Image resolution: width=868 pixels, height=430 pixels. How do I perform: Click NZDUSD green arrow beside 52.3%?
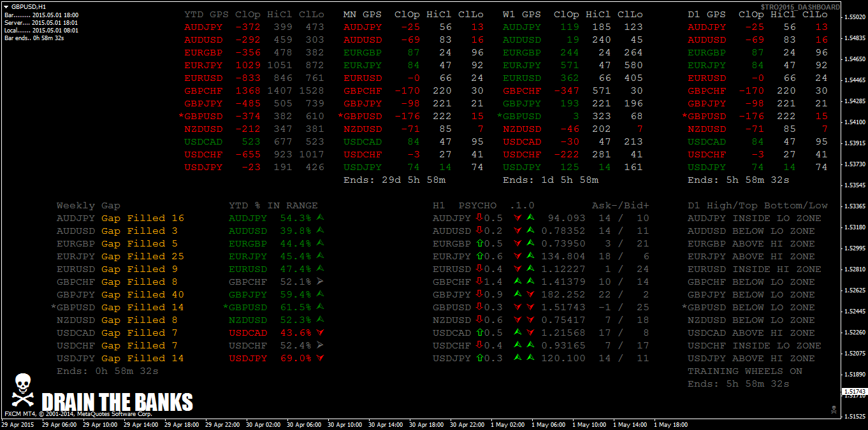pyautogui.click(x=320, y=320)
